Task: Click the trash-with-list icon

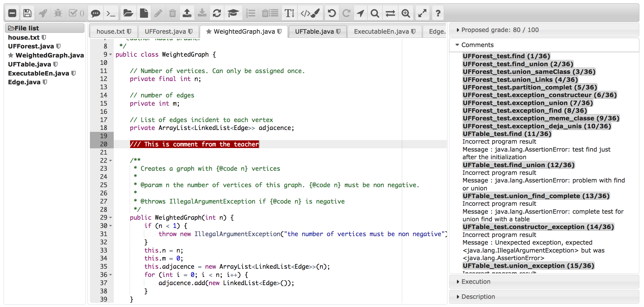Action: pyautogui.click(x=270, y=13)
